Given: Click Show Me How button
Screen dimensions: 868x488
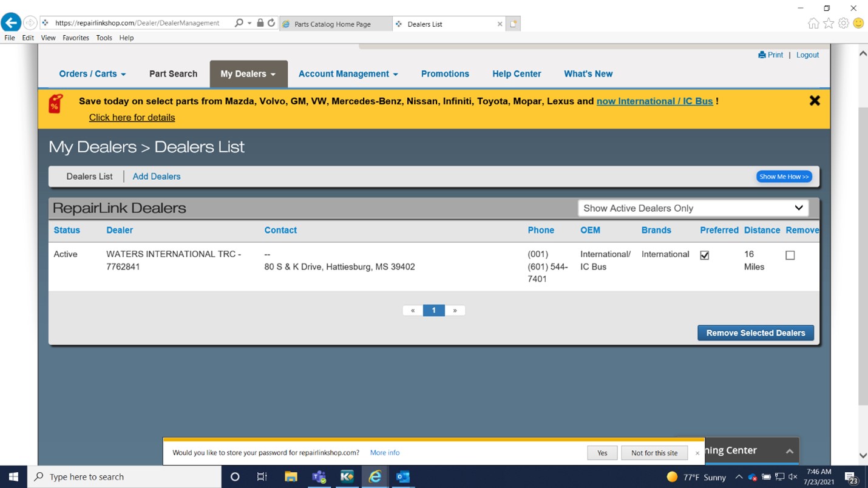Looking at the screenshot, I should [x=784, y=177].
